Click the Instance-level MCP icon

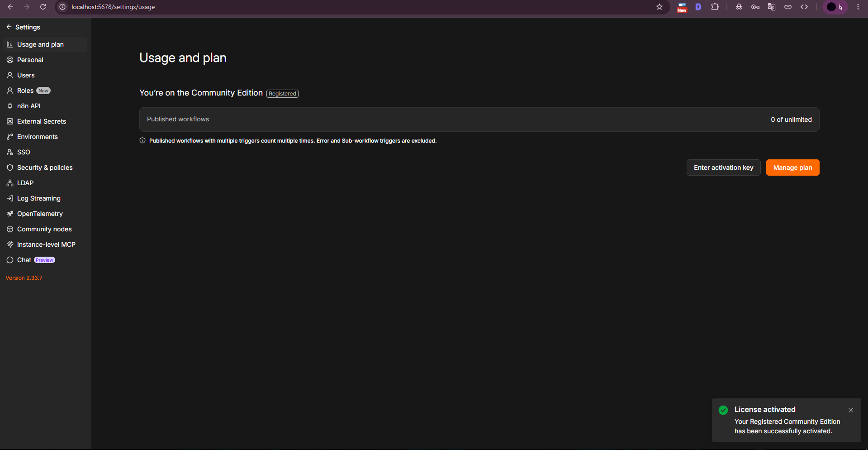click(x=10, y=244)
